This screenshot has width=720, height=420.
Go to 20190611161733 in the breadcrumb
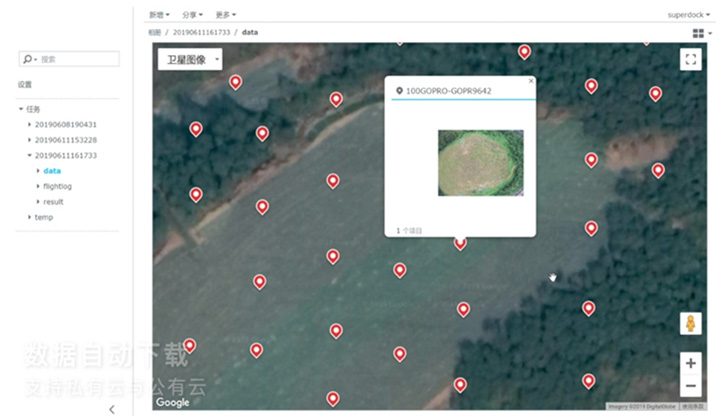pos(201,32)
